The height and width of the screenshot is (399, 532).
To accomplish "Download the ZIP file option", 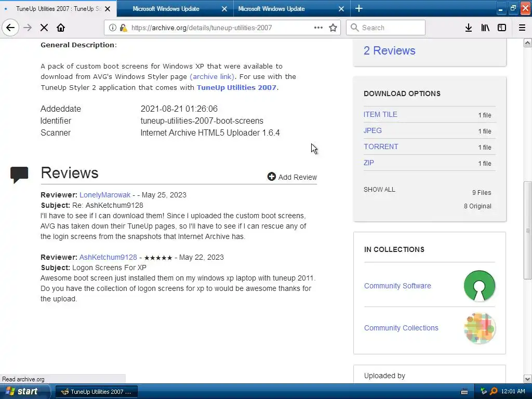I will 369,163.
